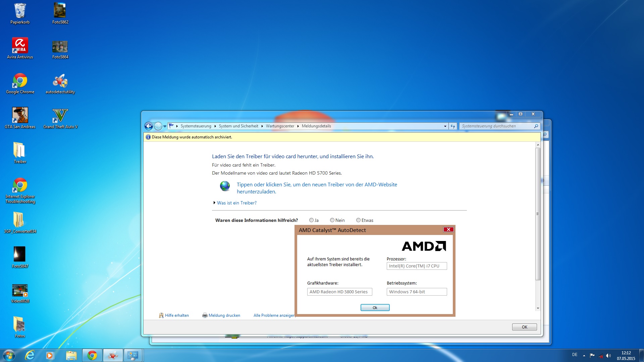Click 'System und Sicherheit' breadcrumb item
This screenshot has width=644, height=362.
pyautogui.click(x=238, y=126)
